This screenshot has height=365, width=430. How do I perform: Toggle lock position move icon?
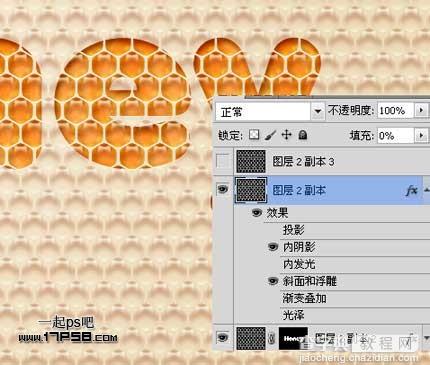(x=287, y=135)
